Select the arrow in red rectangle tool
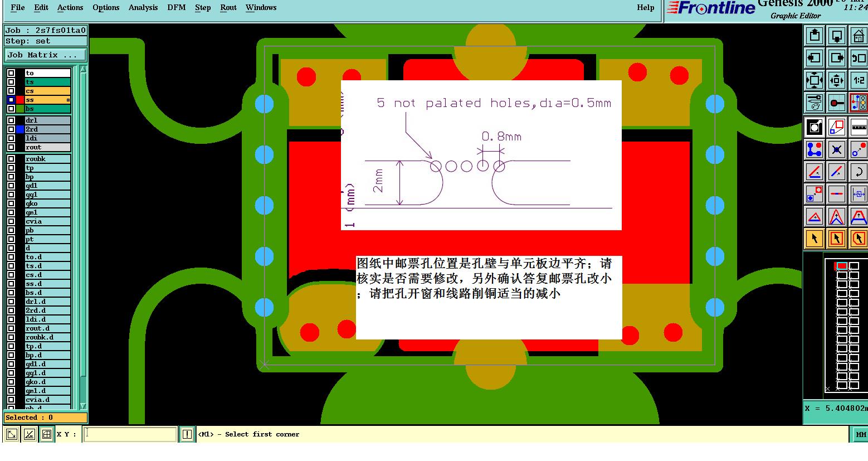 [837, 239]
